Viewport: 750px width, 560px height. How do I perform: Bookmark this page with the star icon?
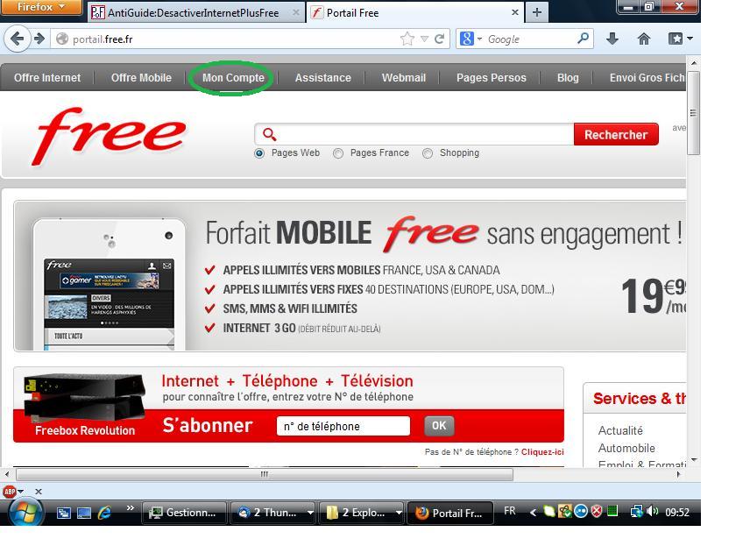407,39
